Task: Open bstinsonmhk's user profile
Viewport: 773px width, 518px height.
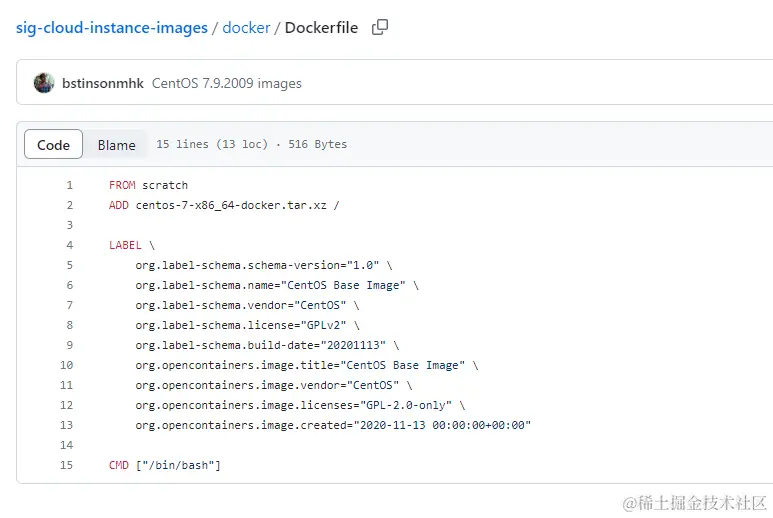Action: 103,84
